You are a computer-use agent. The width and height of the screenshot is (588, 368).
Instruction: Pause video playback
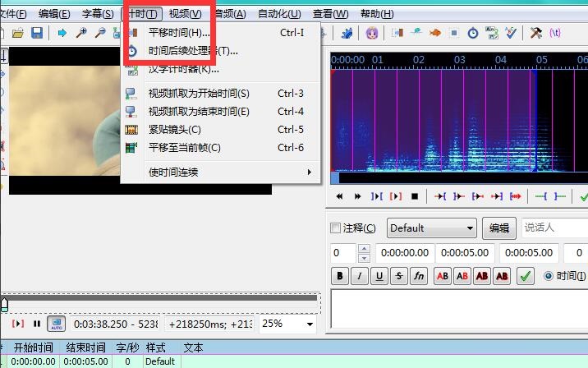coord(37,324)
